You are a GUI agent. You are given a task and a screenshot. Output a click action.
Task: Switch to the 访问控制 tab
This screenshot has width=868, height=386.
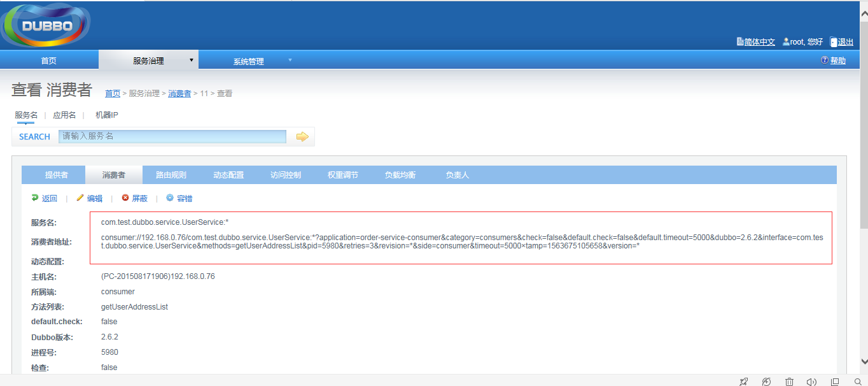tap(286, 175)
